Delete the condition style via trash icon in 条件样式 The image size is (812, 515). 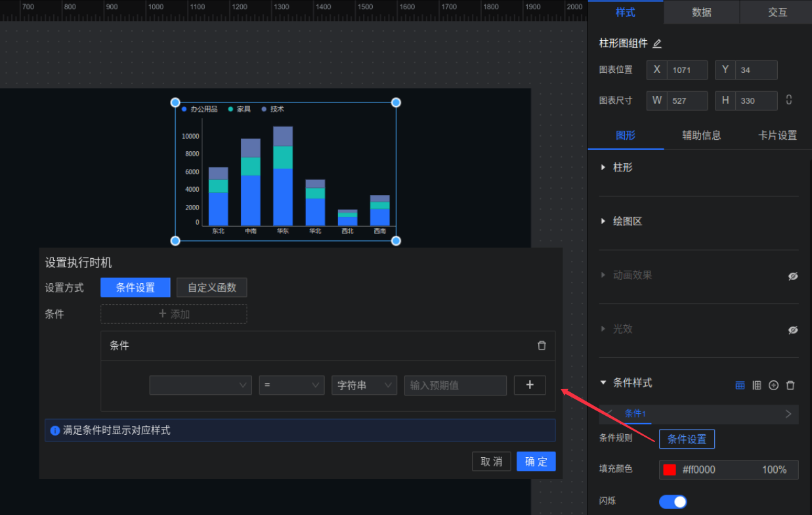tap(790, 386)
